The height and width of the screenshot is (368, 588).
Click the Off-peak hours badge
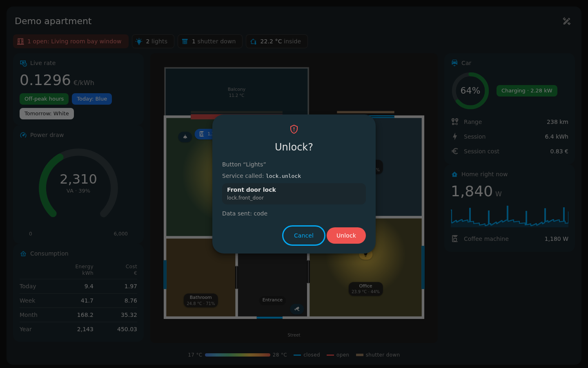(44, 99)
